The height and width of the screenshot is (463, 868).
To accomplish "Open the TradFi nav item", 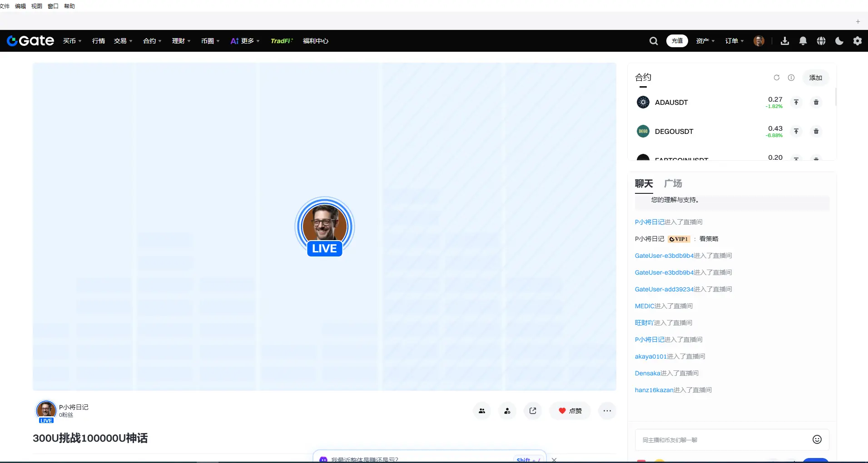I will (x=282, y=41).
